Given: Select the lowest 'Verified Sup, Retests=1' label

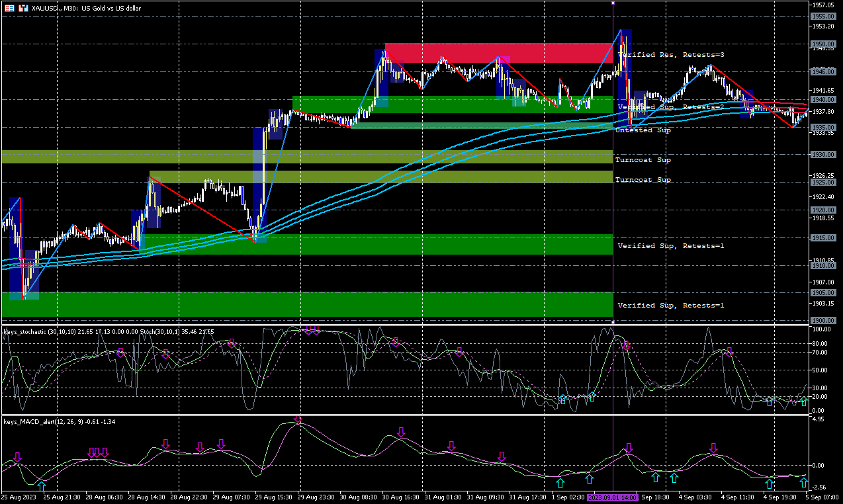Looking at the screenshot, I should pyautogui.click(x=671, y=306).
